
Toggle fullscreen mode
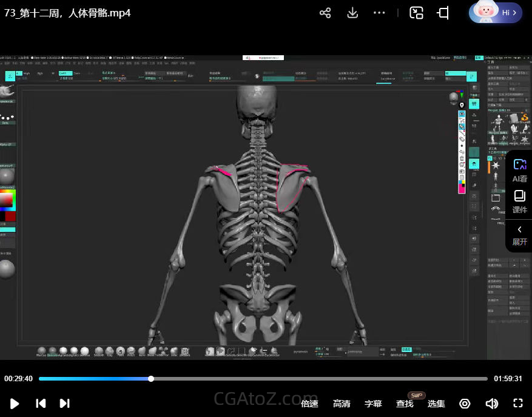(x=518, y=404)
